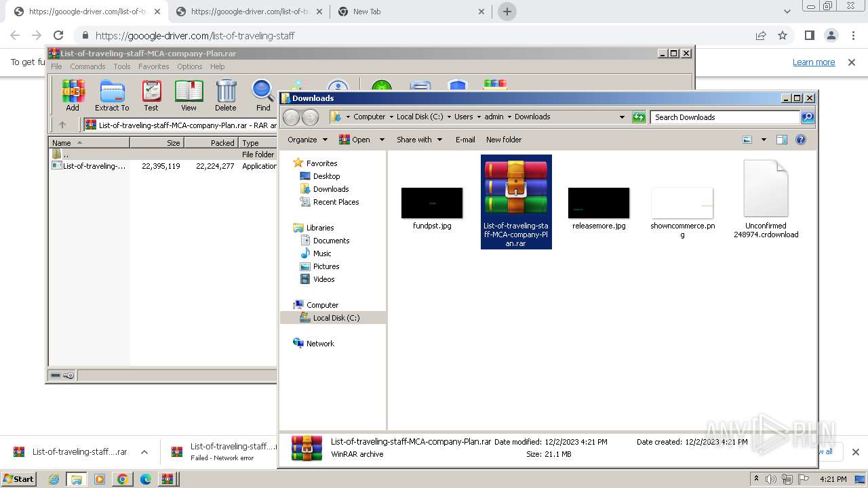Open a new browser tab
Screen dimensions: 868x488
tap(507, 12)
